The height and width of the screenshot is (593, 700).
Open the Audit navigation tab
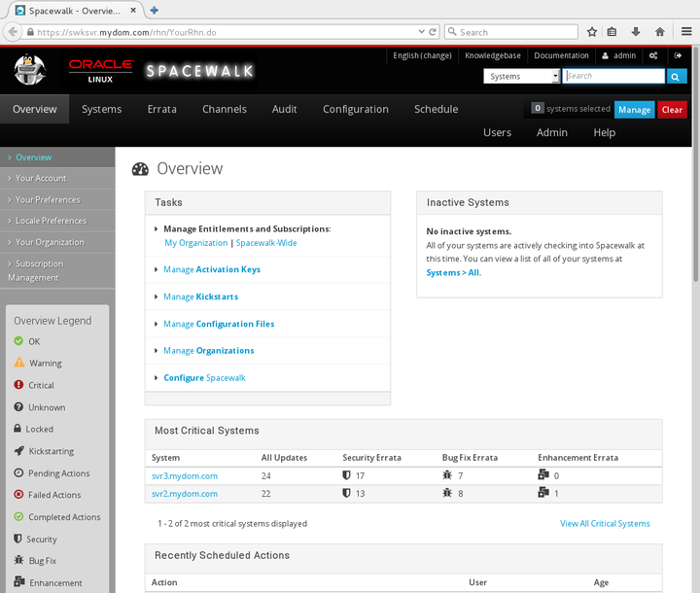(x=284, y=109)
